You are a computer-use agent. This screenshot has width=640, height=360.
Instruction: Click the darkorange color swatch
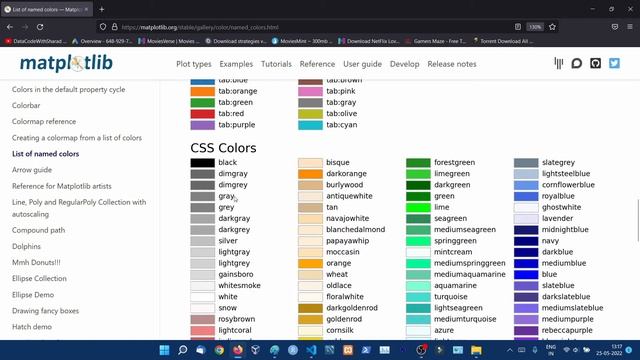click(310, 174)
